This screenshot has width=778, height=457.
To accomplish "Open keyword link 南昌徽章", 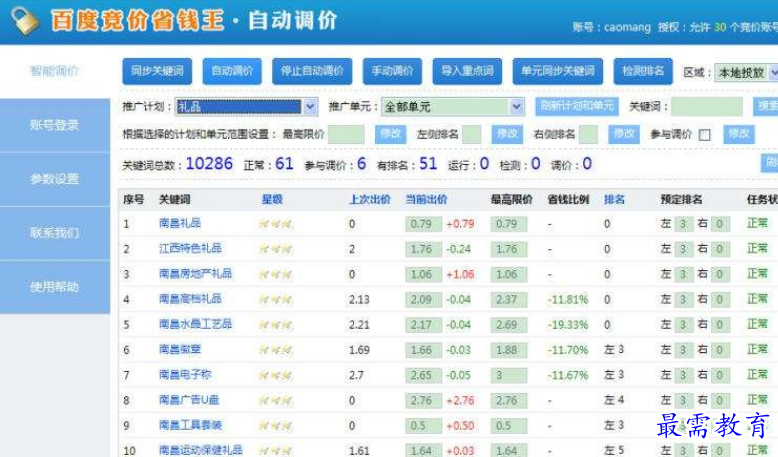I will click(180, 349).
